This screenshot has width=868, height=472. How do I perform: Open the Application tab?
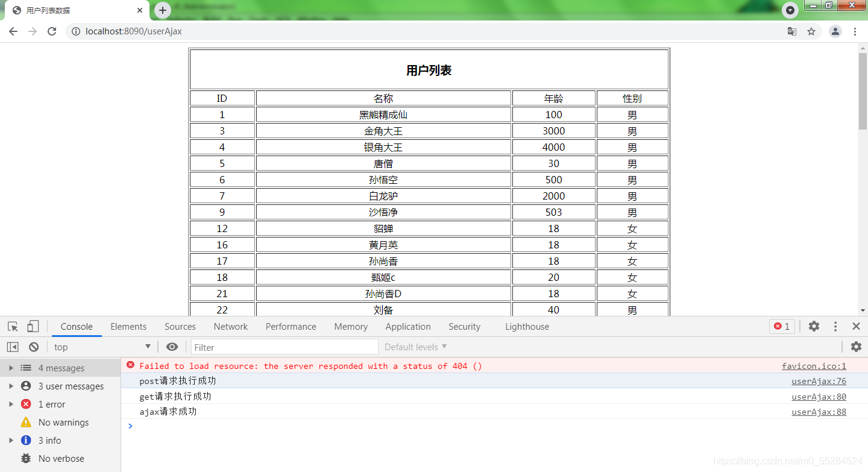coord(408,326)
